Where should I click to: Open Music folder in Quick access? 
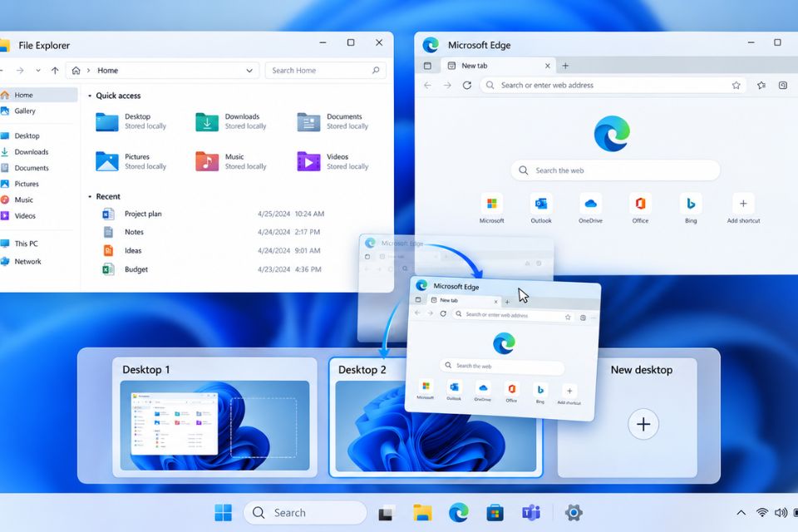[232, 162]
